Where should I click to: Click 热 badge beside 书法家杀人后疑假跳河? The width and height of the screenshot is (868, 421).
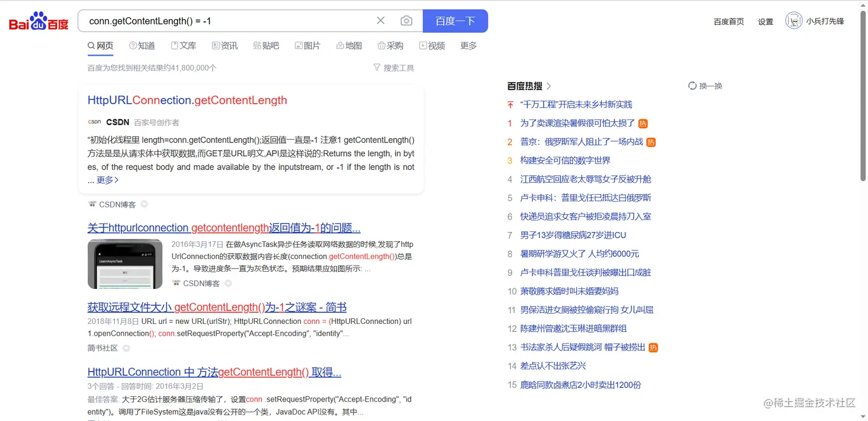(653, 347)
